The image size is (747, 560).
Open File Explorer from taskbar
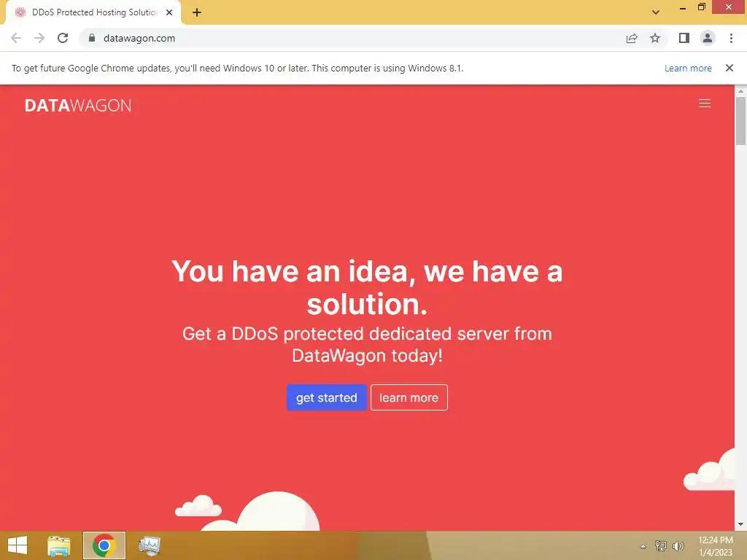(59, 545)
